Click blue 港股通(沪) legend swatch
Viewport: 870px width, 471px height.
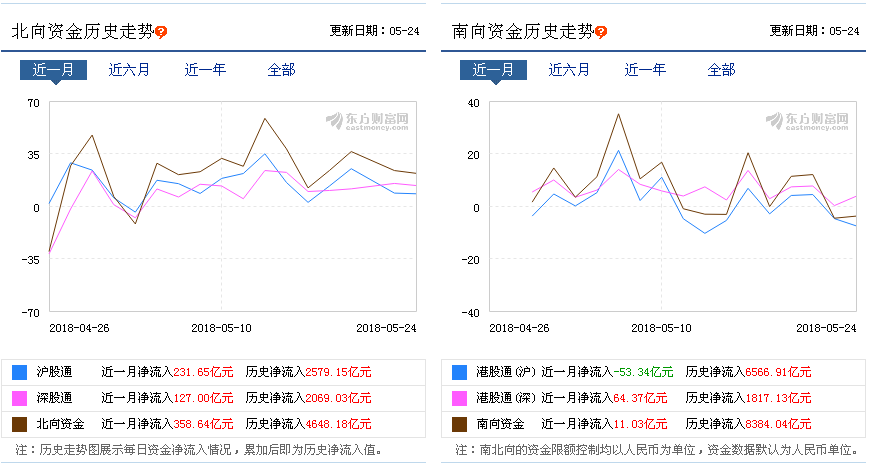pyautogui.click(x=459, y=372)
